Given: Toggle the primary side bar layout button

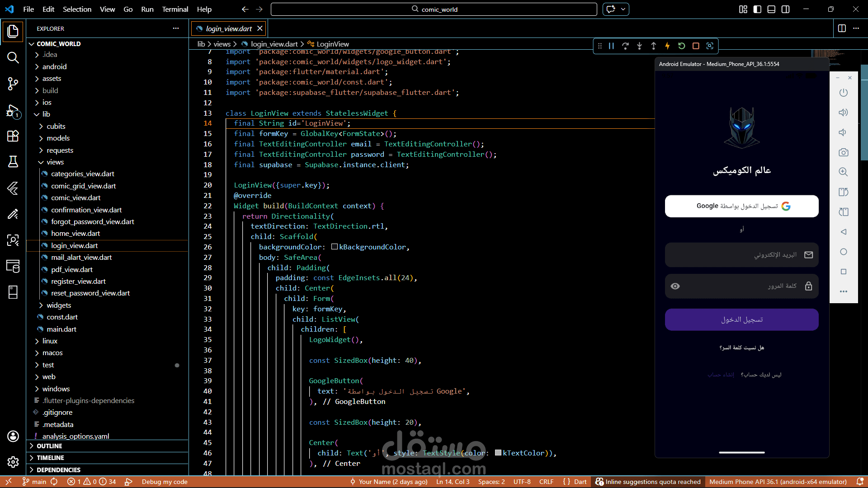Looking at the screenshot, I should 757,9.
